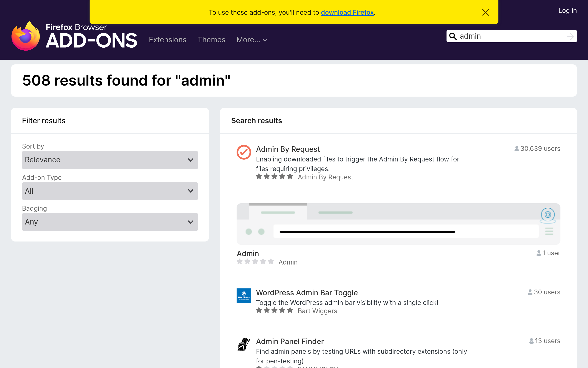The width and height of the screenshot is (588, 368).
Task: Expand the More... menu
Action: [252, 40]
